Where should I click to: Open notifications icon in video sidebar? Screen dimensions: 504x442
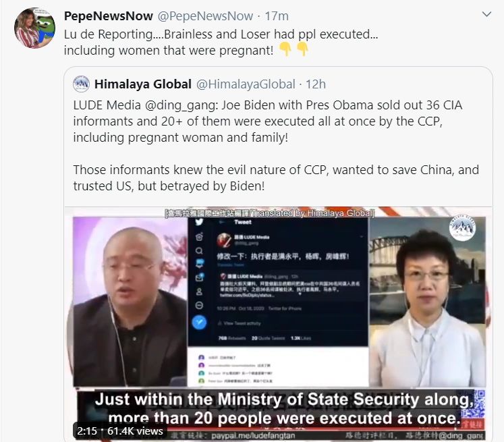click(199, 264)
